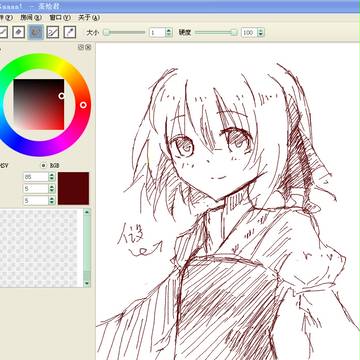Decrease the blue value with down arrow
The height and width of the screenshot is (360, 360).
(x=52, y=203)
